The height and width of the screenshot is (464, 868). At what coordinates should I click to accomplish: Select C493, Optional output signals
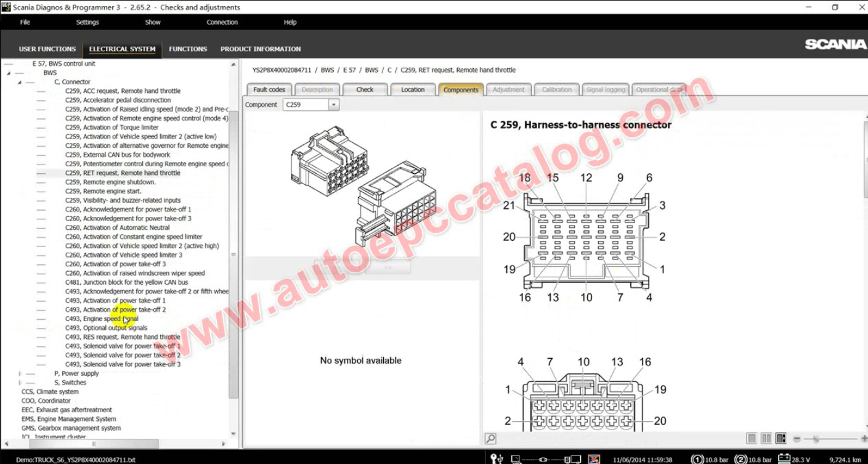point(107,328)
